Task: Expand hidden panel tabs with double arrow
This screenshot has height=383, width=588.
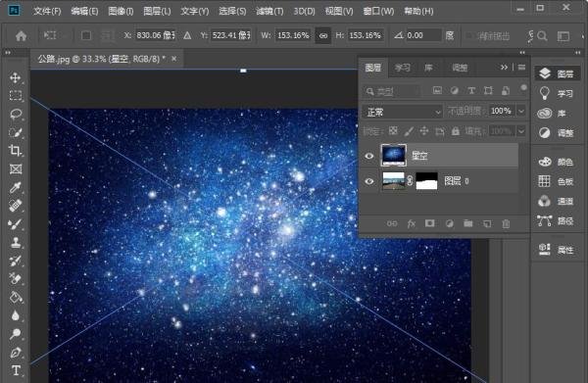Action: coord(504,67)
